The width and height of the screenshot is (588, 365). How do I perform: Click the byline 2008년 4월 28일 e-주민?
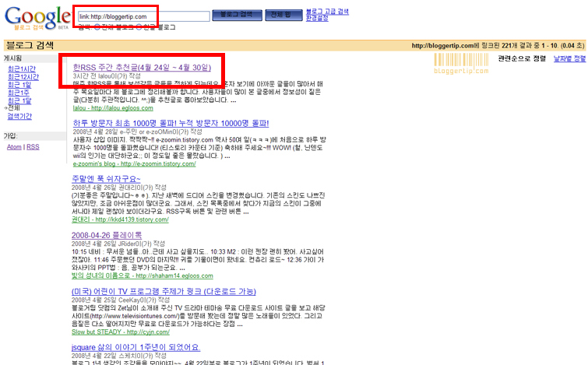coord(137,132)
